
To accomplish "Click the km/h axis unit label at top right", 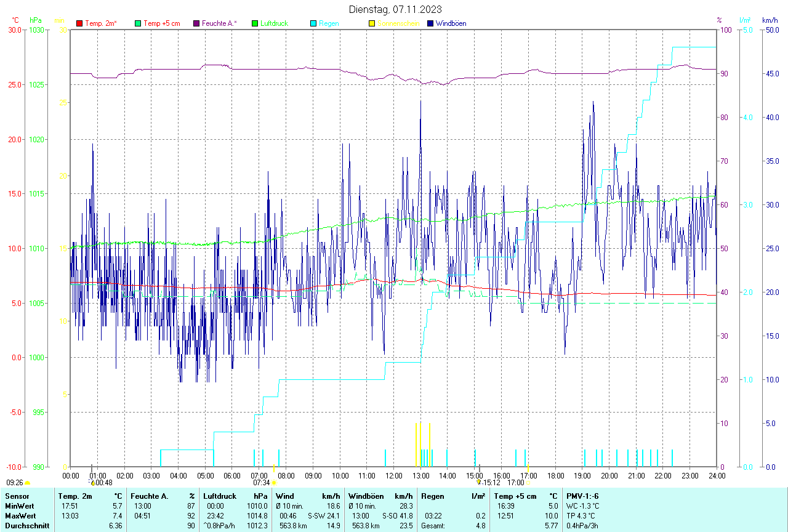I will pos(770,20).
